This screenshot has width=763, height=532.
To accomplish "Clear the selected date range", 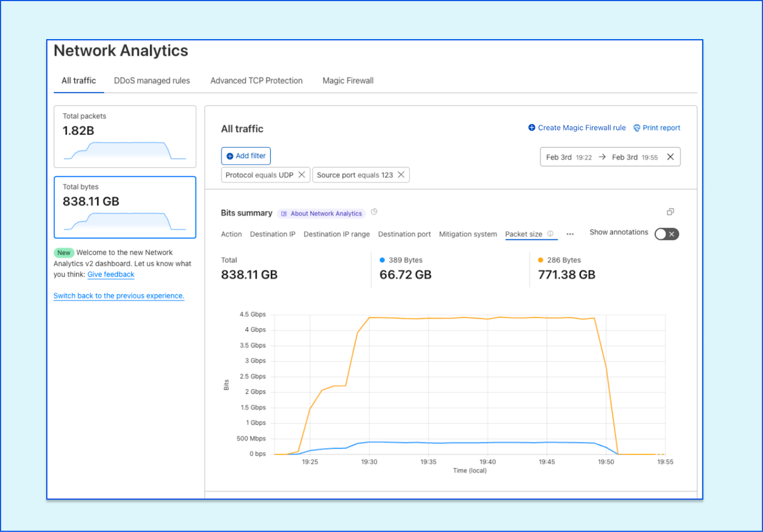I will tap(670, 157).
